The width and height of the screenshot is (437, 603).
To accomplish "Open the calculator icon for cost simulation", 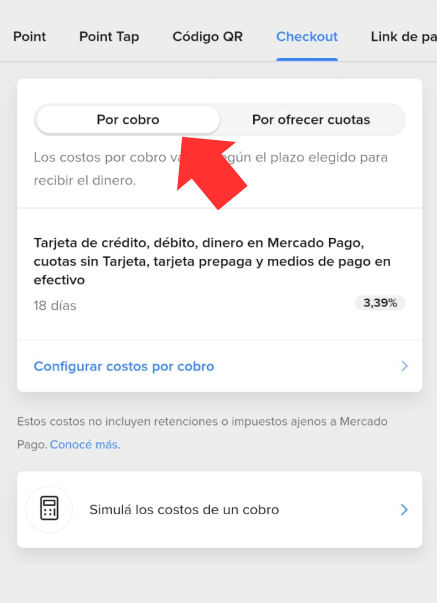I will tap(49, 509).
